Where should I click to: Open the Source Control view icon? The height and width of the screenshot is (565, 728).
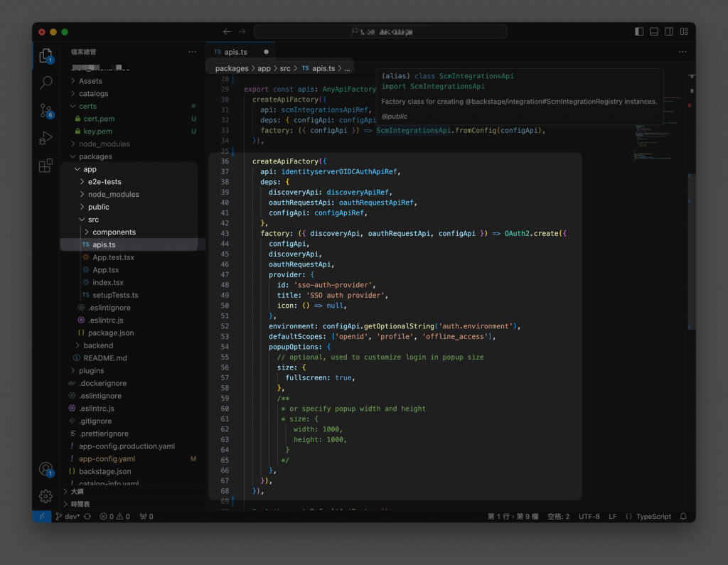(x=46, y=110)
